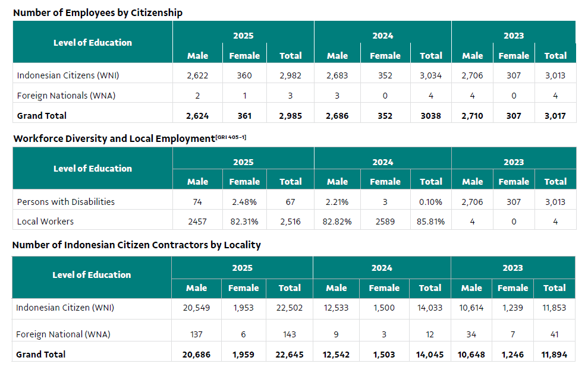The image size is (588, 370).
Task: Select the Indonesian Citizen (WNI) contractor row
Action: [293, 308]
